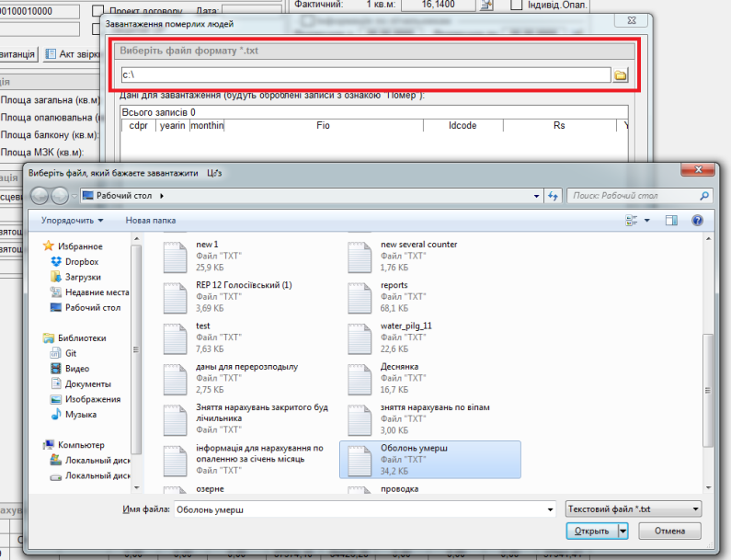
Task: Toggle the Проект договору checkbox
Action: (99, 11)
